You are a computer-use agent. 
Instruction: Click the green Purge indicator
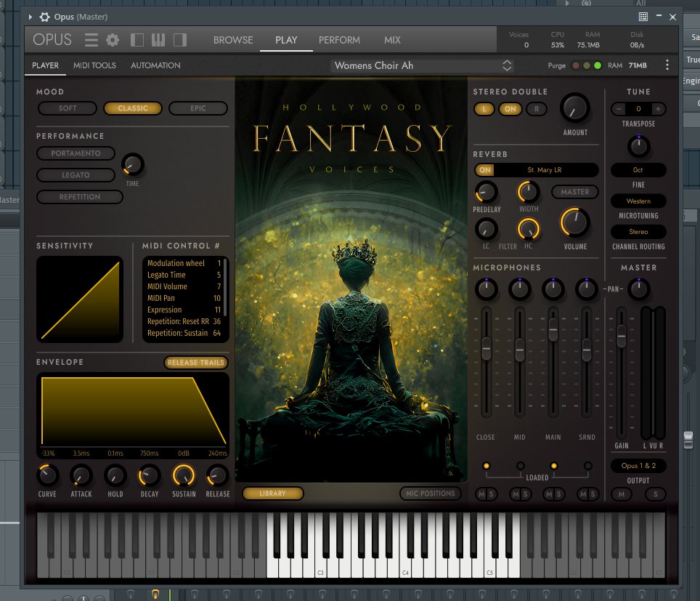click(598, 65)
